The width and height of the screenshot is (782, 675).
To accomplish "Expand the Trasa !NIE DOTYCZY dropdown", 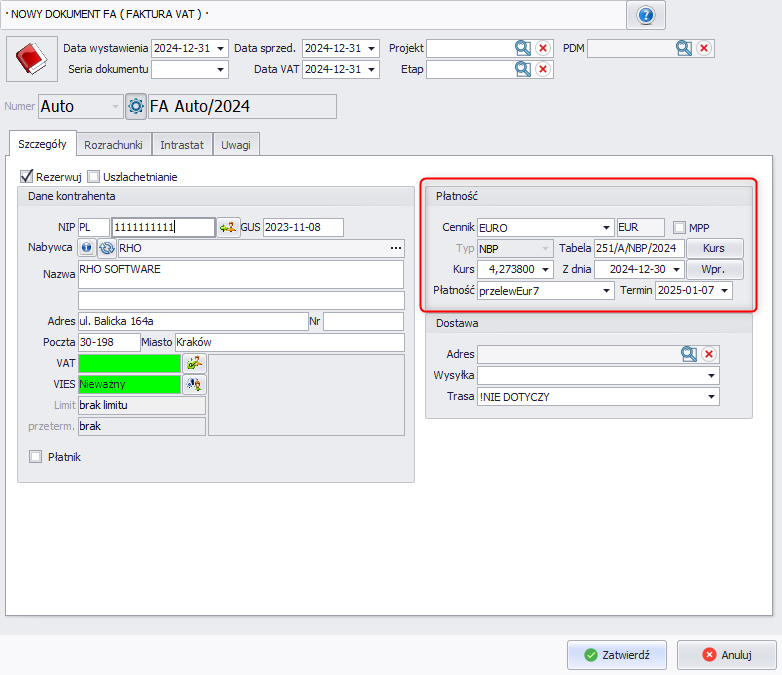I will pos(712,397).
